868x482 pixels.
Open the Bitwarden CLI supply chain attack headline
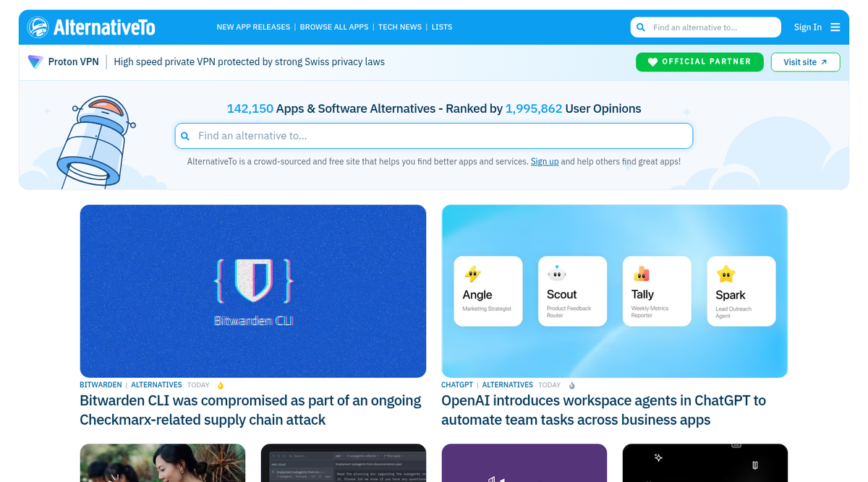[x=250, y=410]
